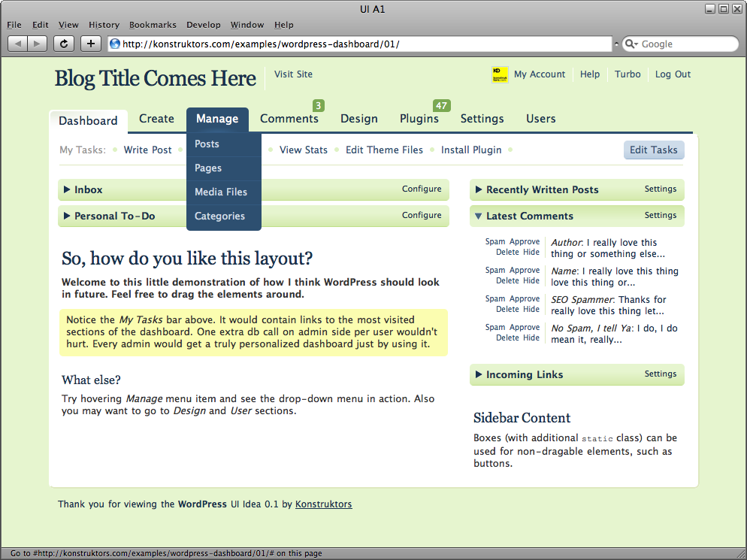Image resolution: width=747 pixels, height=560 pixels.
Task: Click the URL address bar field
Action: pos(361,44)
